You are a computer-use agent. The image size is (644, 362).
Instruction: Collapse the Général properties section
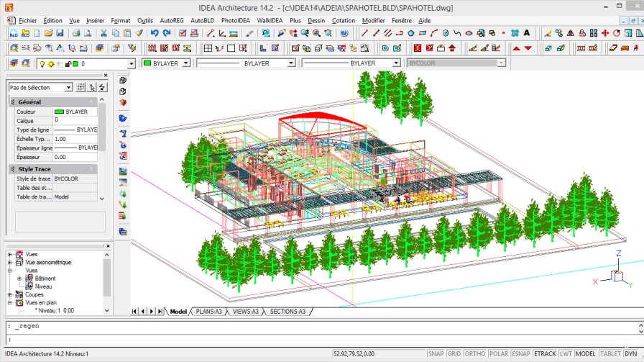pos(91,102)
